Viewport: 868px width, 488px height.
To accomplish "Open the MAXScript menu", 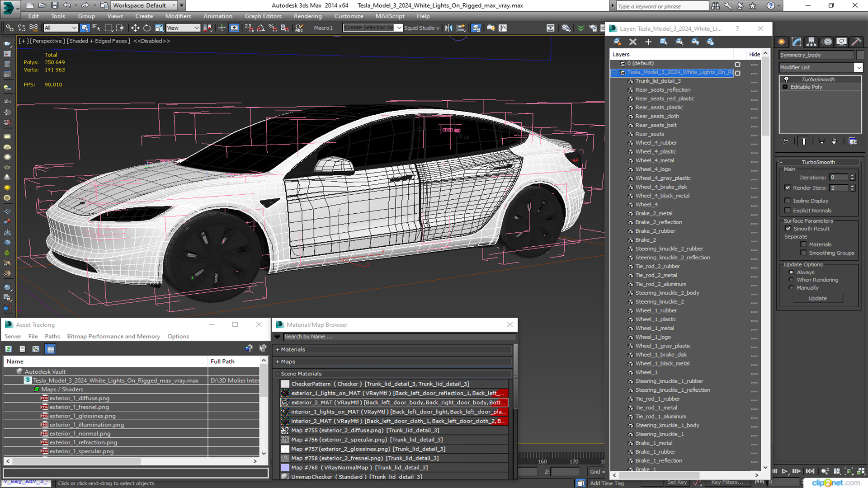I will pyautogui.click(x=390, y=16).
